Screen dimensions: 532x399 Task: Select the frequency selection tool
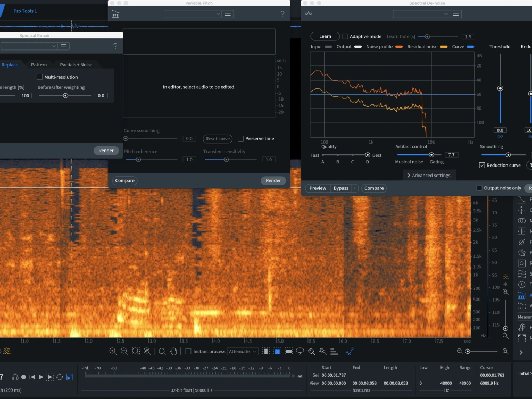(x=289, y=352)
